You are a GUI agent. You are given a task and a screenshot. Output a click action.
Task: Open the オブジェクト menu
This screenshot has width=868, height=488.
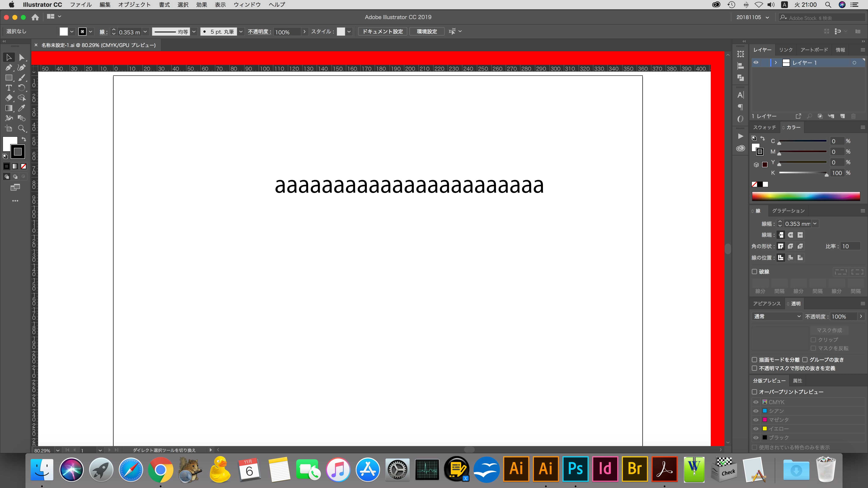(134, 5)
